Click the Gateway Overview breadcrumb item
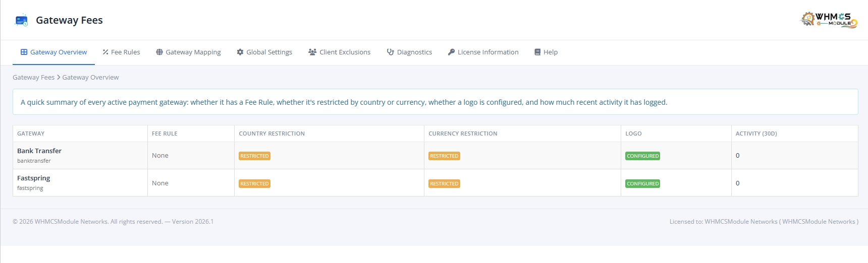This screenshot has width=868, height=263. point(90,77)
